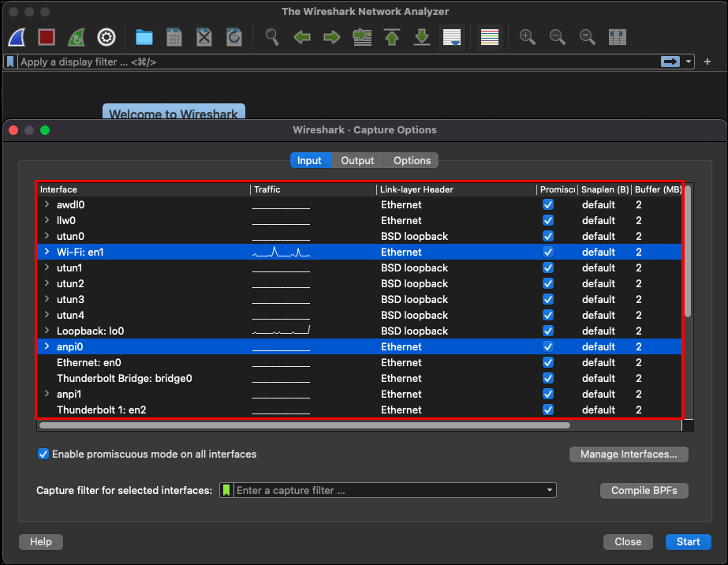Switch to the Output tab
Screen dimensions: 728x565
(357, 160)
